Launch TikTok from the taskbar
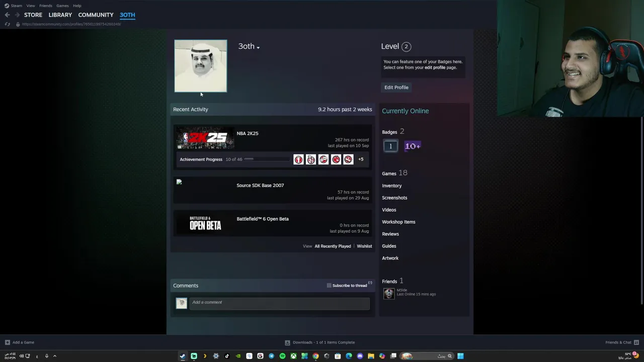 pyautogui.click(x=227, y=356)
